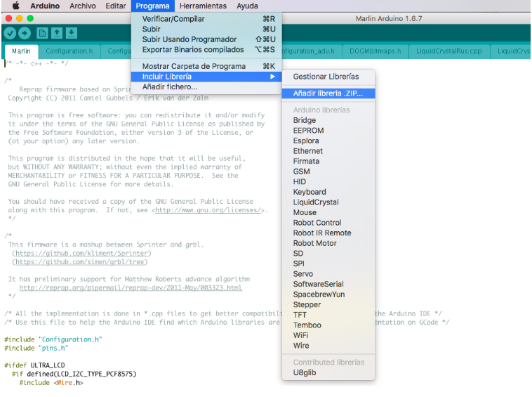Open the Archivo menu
The image size is (532, 397).
click(x=82, y=6)
